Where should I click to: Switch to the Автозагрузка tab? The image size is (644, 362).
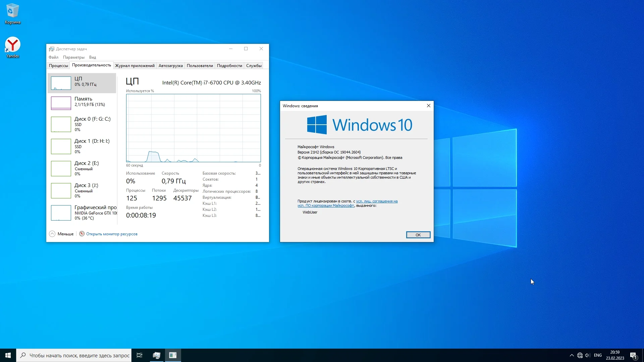170,66
